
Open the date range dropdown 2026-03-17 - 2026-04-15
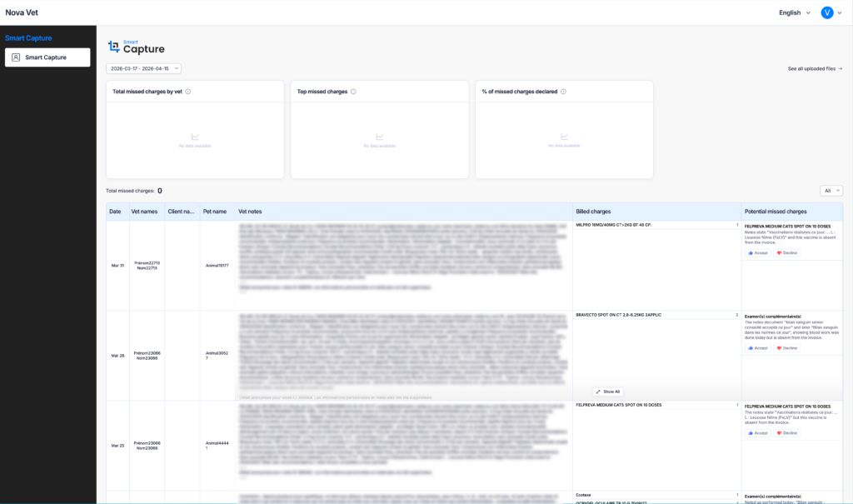point(144,68)
